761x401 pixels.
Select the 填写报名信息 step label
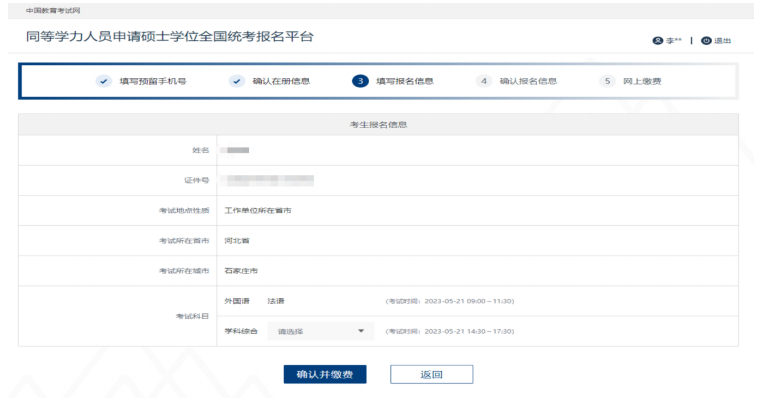coord(405,81)
